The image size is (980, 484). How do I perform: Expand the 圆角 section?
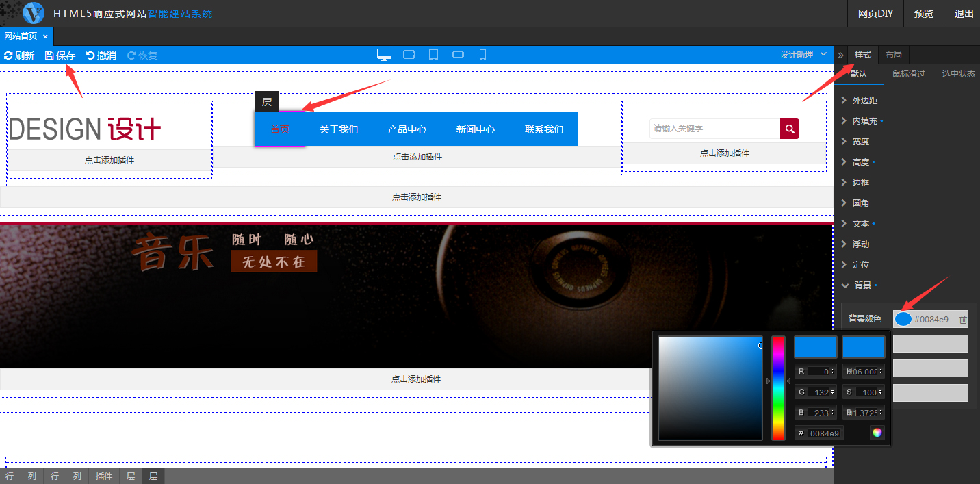860,203
